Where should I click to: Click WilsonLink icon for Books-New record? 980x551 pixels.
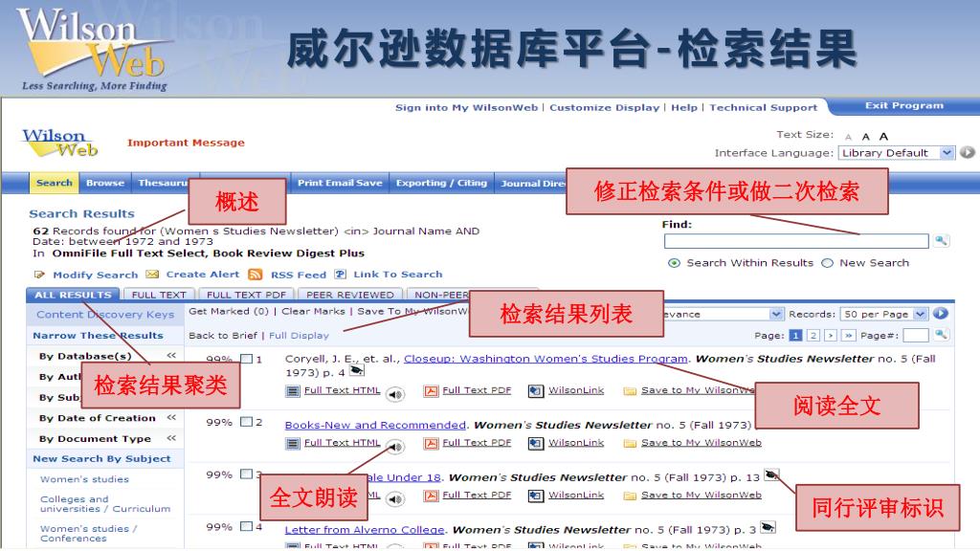tap(536, 444)
